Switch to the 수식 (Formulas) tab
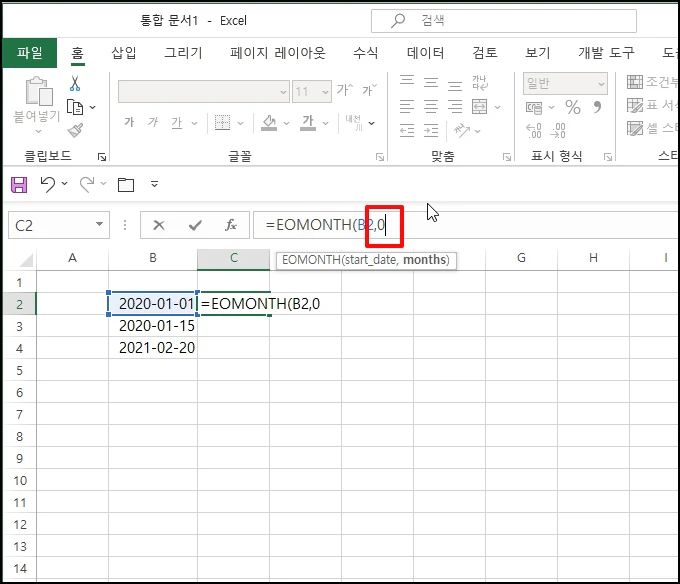The image size is (680, 584). pos(366,52)
